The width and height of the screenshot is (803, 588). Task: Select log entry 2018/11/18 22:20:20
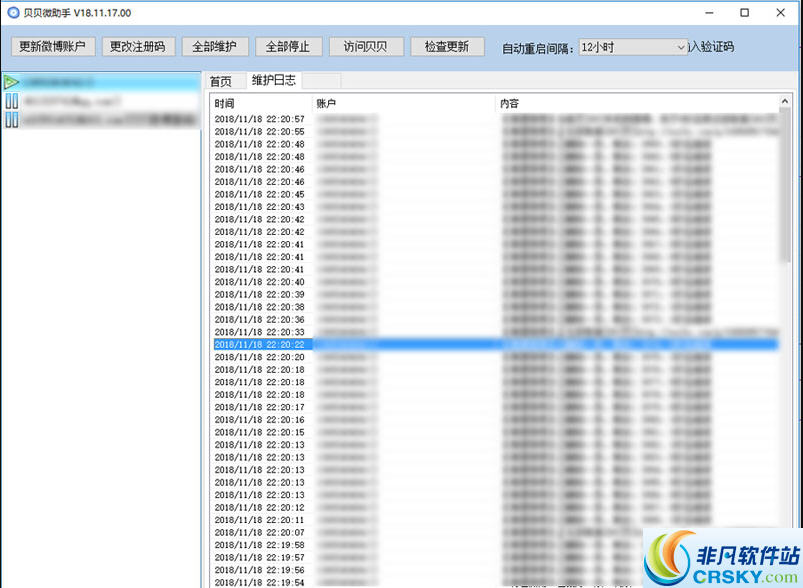[x=495, y=357]
